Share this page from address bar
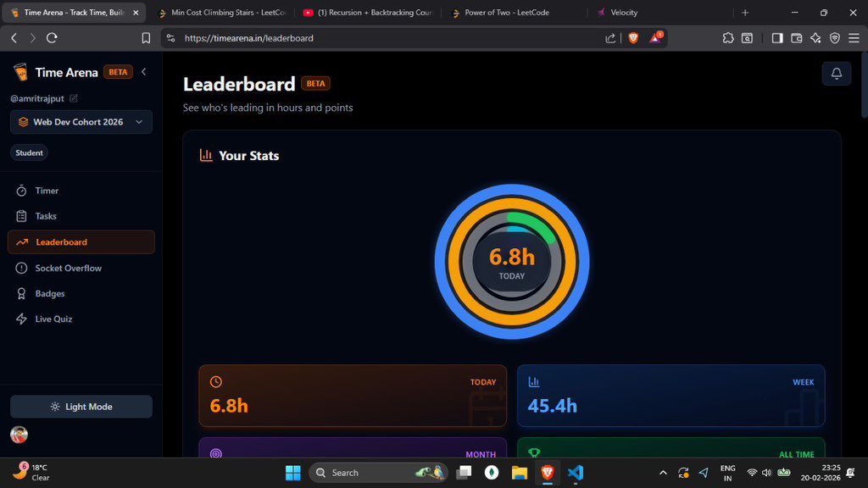Screen dimensions: 868x488 [610, 38]
